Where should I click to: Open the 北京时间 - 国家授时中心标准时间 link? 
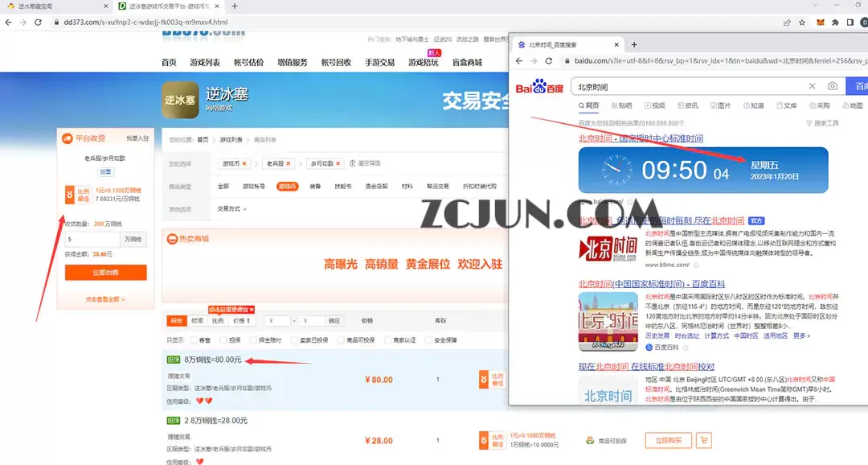(x=641, y=138)
